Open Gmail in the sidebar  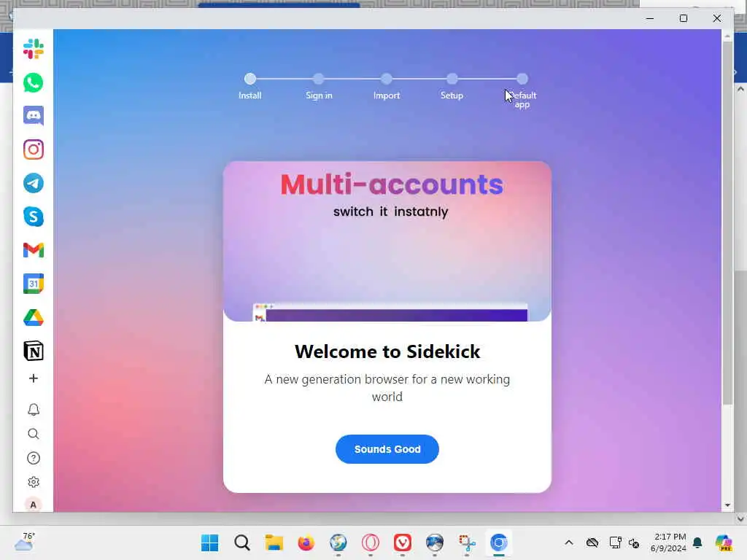coord(34,251)
